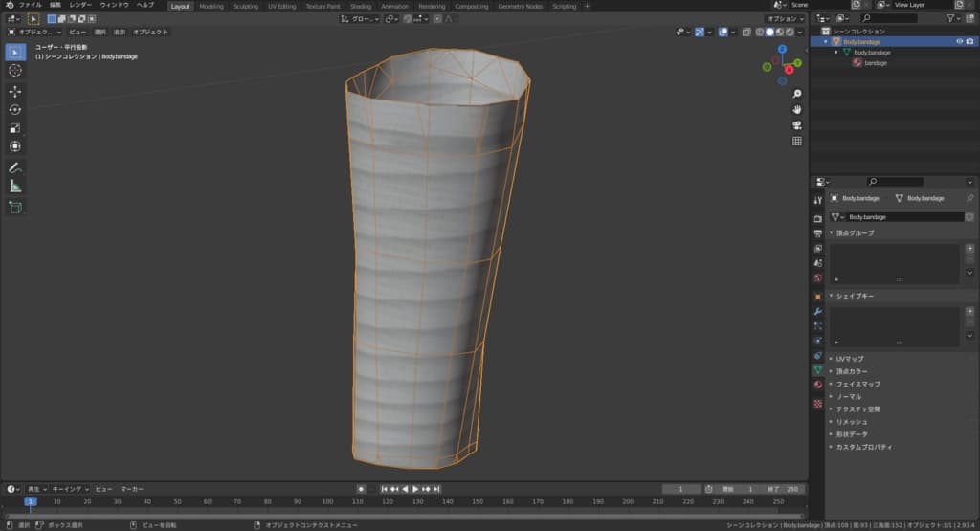Image resolution: width=980 pixels, height=531 pixels.
Task: Toggle camera view with the camera icon
Action: (796, 125)
